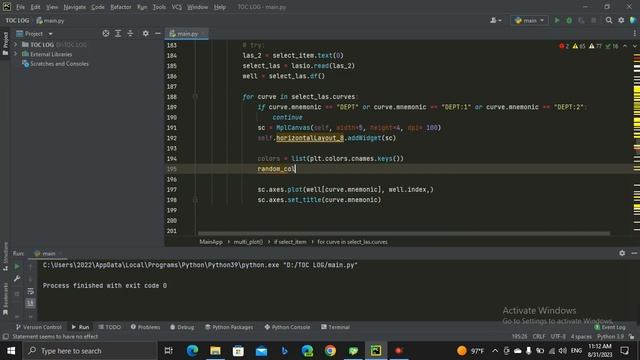
Task: Open PyCharm from the taskbar
Action: (x=376, y=351)
